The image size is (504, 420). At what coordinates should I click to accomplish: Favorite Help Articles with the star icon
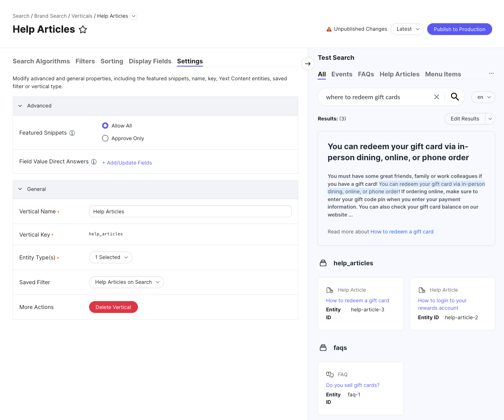coord(83,30)
